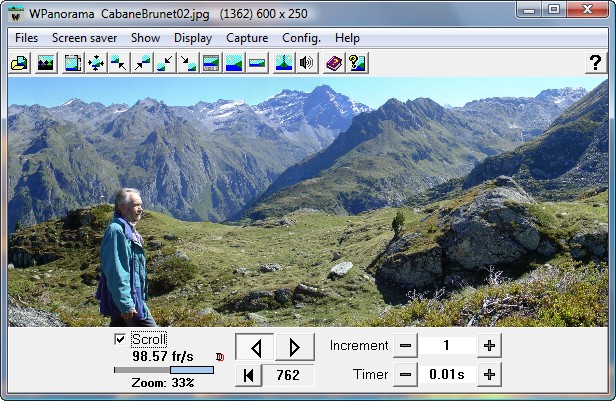
Task: Click the move image to top-right icon
Action: pos(142,63)
